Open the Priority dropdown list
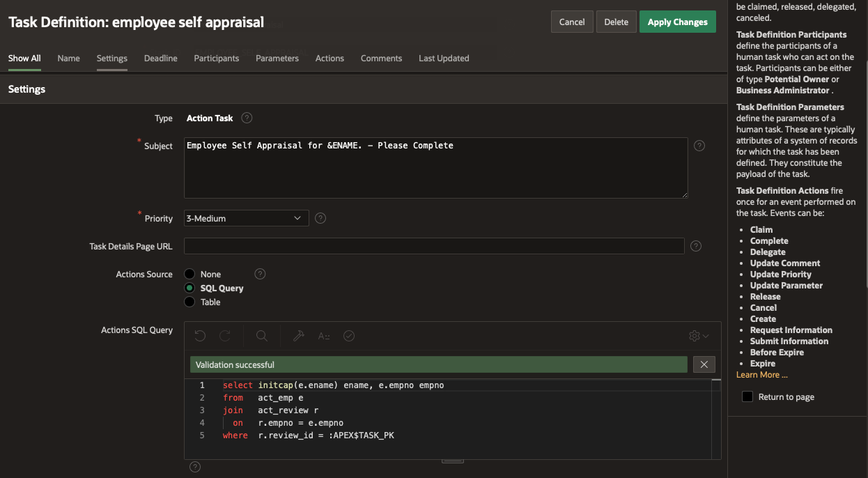Screen dimensions: 868x478 [x=246, y=218]
